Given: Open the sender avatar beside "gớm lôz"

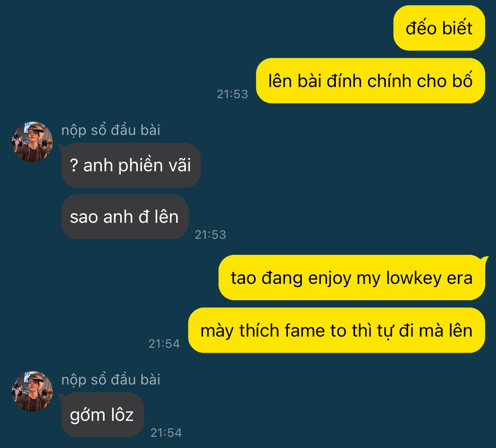Looking at the screenshot, I should (32, 391).
